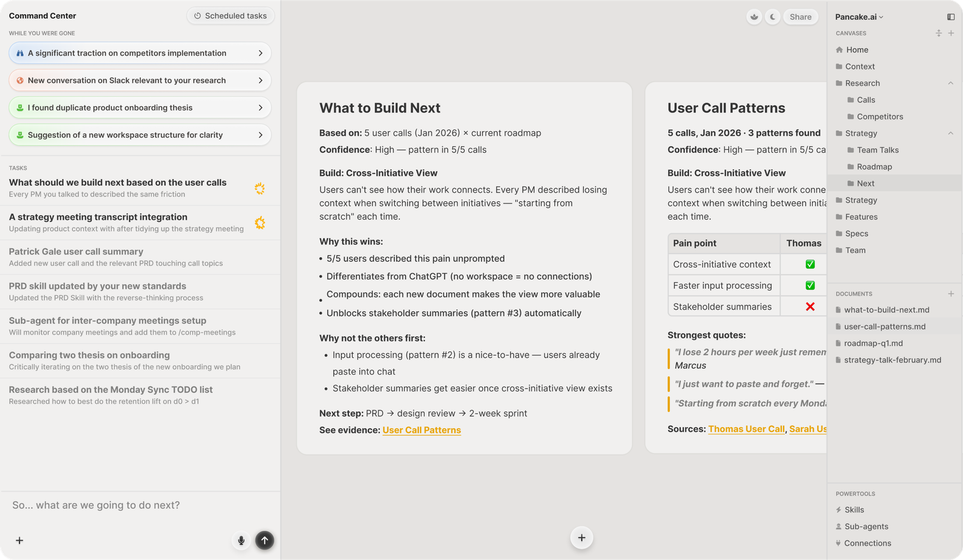
Task: Enable dark mode with the moon toggle
Action: [772, 17]
